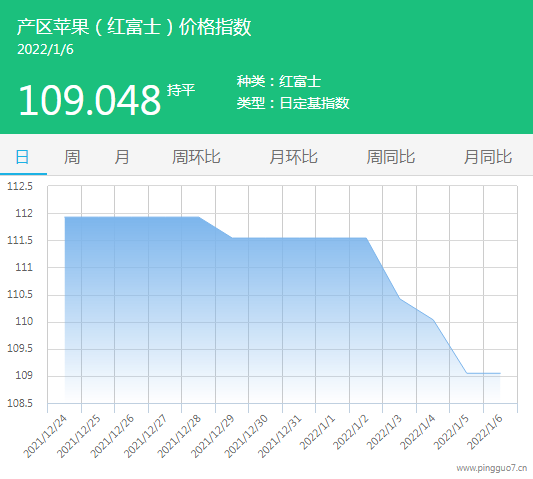Click the 种类：红富士 label
Viewport: 533px width, 479px height.
click(x=279, y=81)
